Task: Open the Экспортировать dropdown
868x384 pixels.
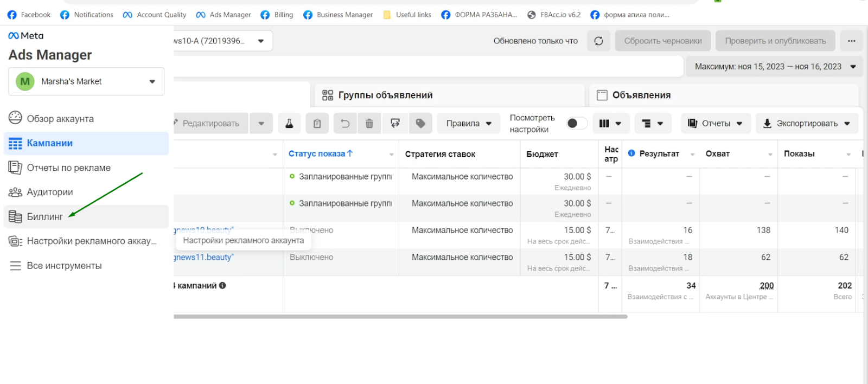Action: (x=807, y=123)
